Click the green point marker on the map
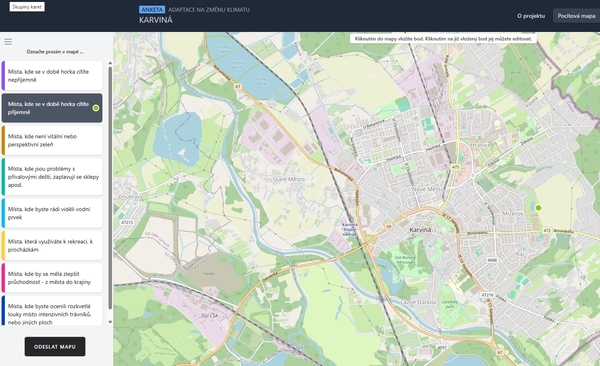 pyautogui.click(x=538, y=208)
